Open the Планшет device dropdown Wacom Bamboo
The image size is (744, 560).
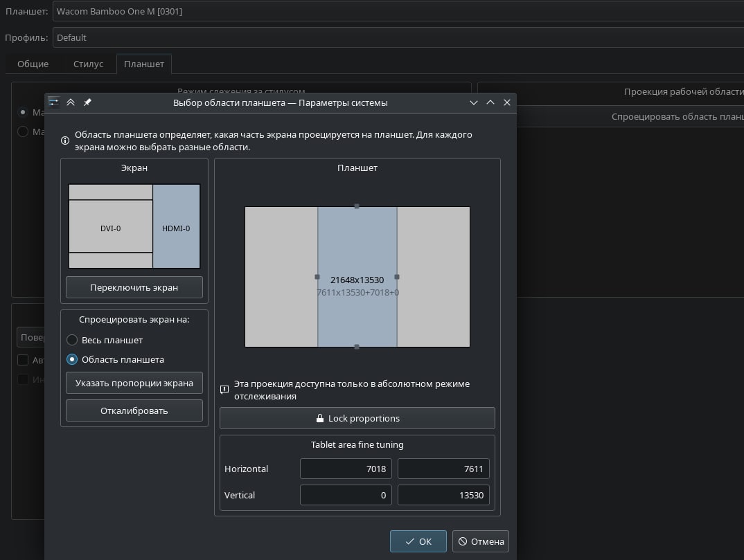coord(398,11)
